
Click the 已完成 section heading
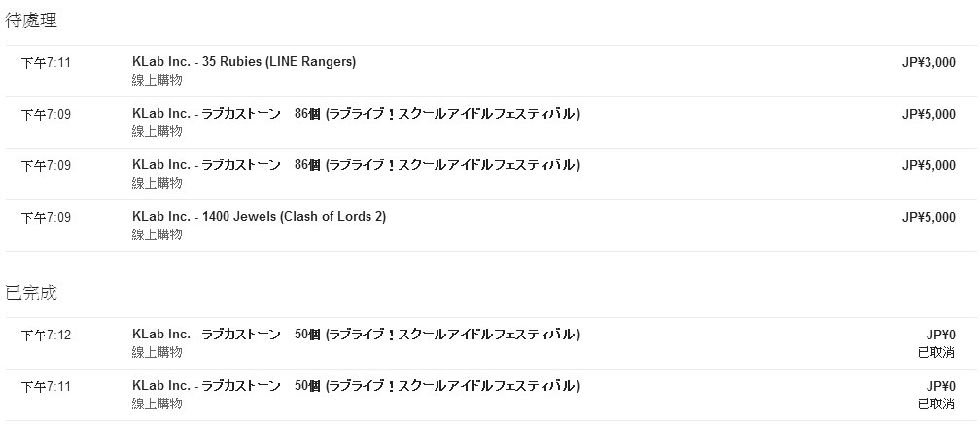pyautogui.click(x=31, y=293)
